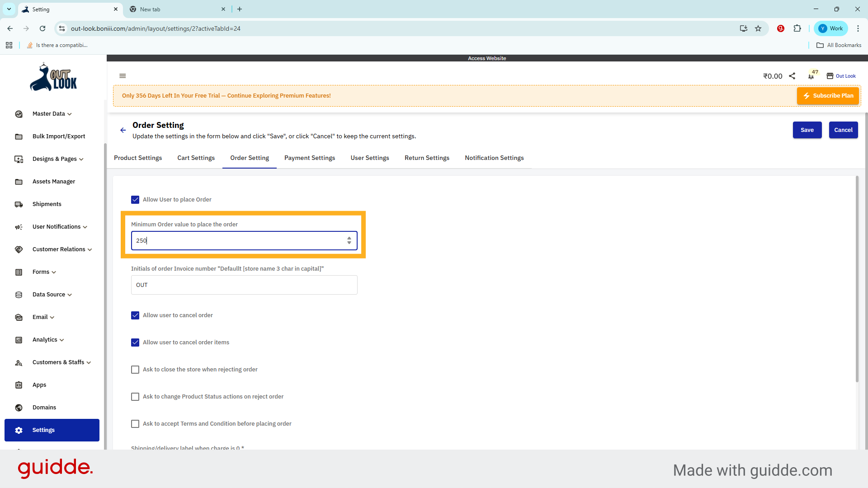Screen dimensions: 868x488
Task: Click the back arrow beside Order Setting
Action: click(123, 130)
